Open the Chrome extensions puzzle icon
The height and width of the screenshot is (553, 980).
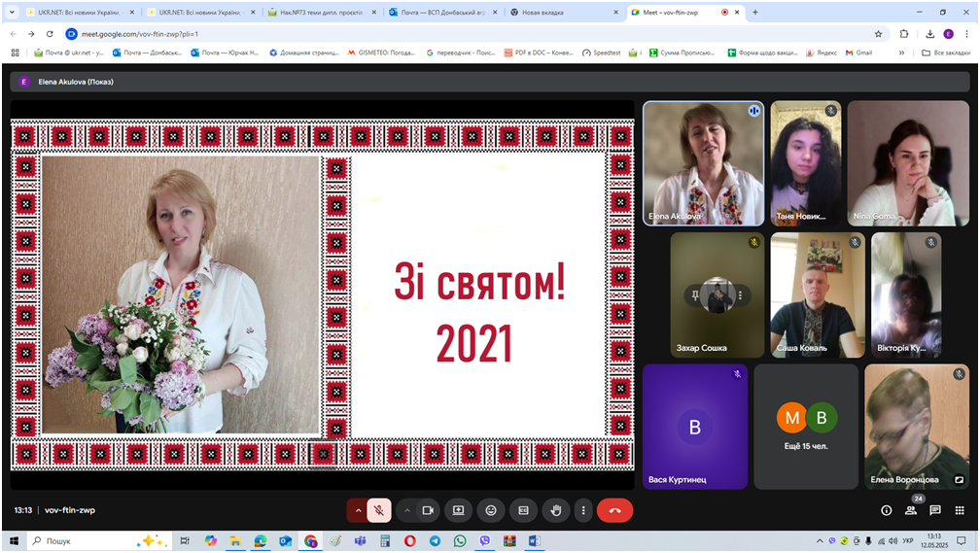point(904,34)
